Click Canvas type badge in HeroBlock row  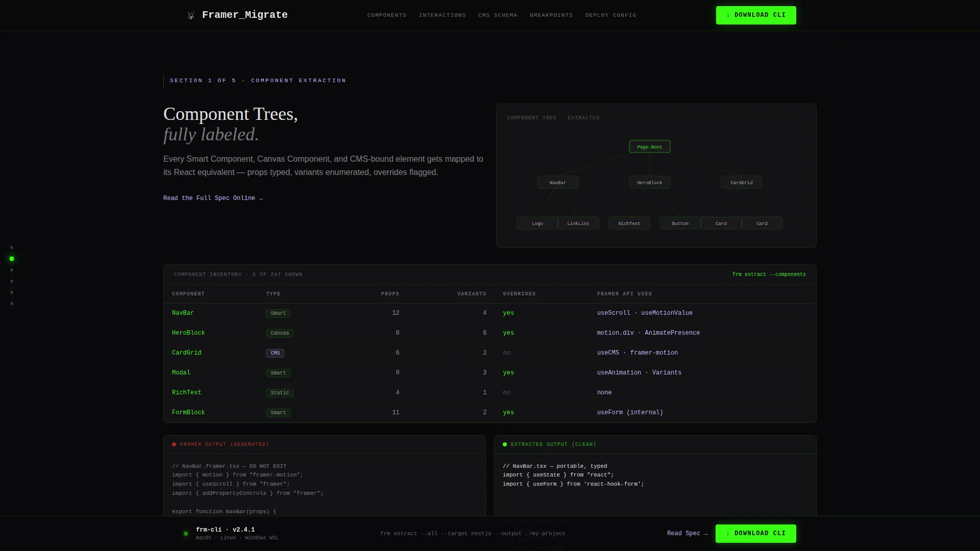pos(280,333)
